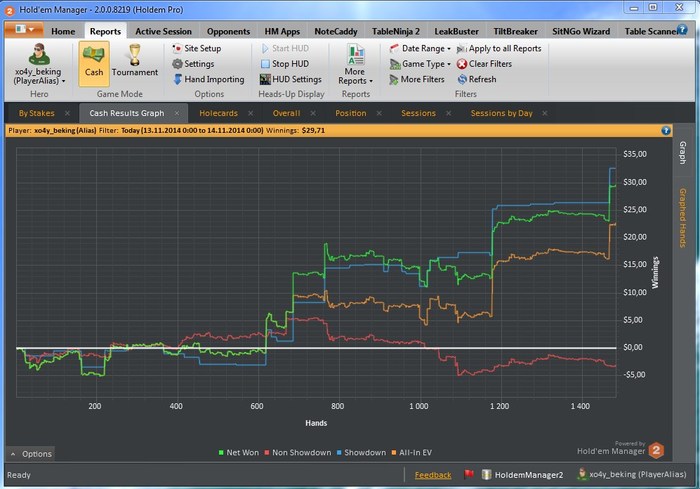Select Tournament game mode trophy

point(134,54)
